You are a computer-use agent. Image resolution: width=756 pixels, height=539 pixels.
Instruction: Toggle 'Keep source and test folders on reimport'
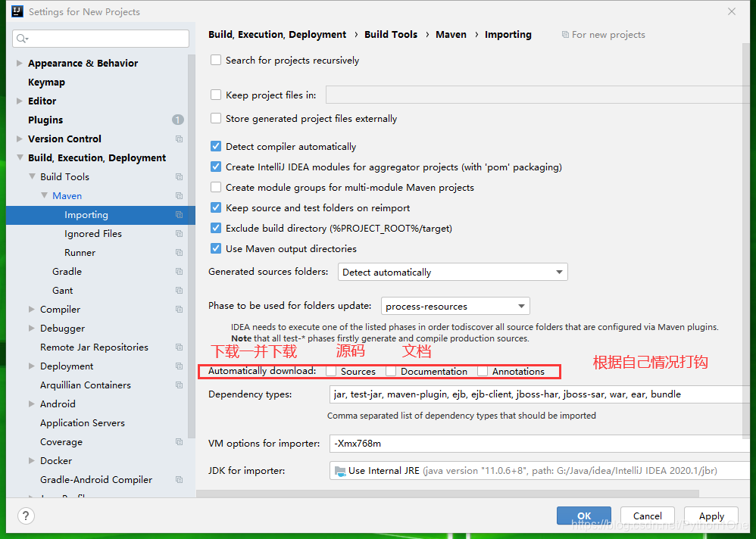point(216,207)
